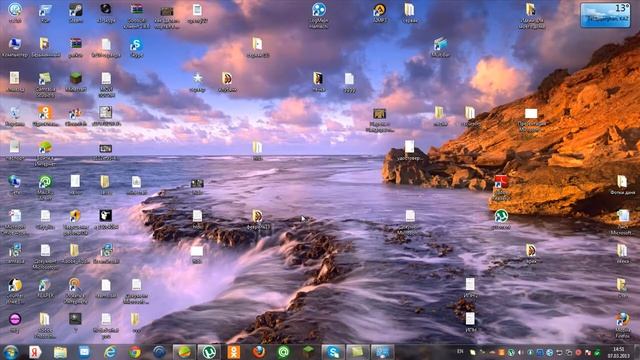Launch Mozilla Firefox from the taskbar
Screen dimensions: 640x360
[x=259, y=352]
